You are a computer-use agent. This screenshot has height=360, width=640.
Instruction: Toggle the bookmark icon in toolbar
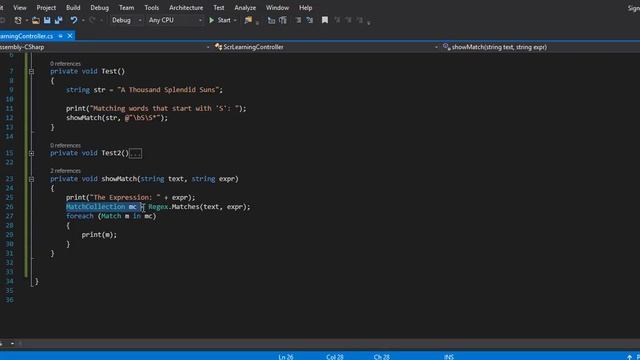[325, 20]
